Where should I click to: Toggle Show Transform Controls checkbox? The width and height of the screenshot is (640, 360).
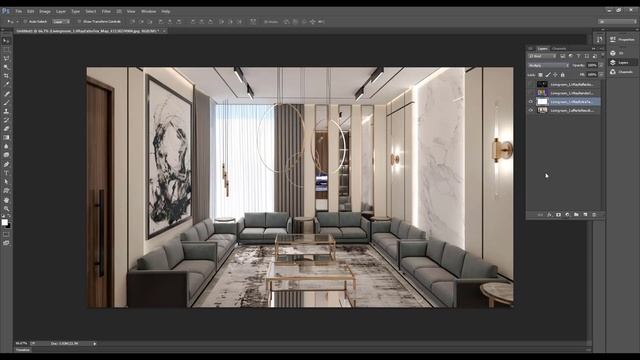pyautogui.click(x=79, y=22)
